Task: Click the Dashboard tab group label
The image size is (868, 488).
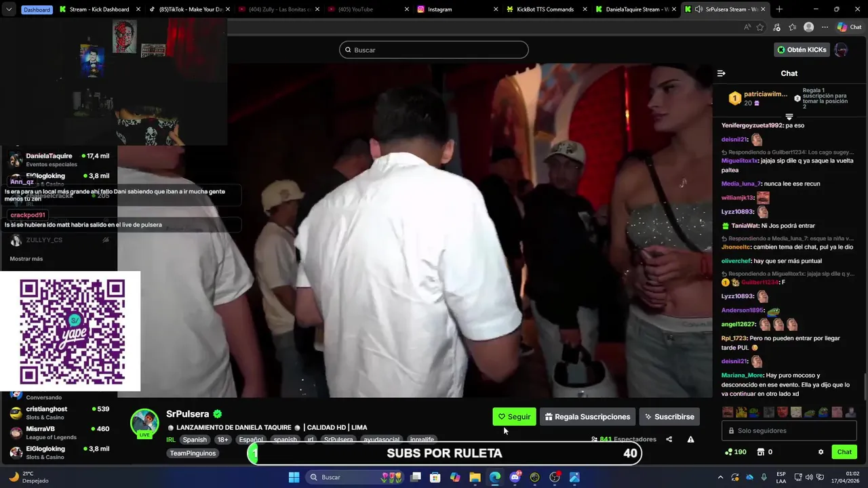Action: pos(36,9)
